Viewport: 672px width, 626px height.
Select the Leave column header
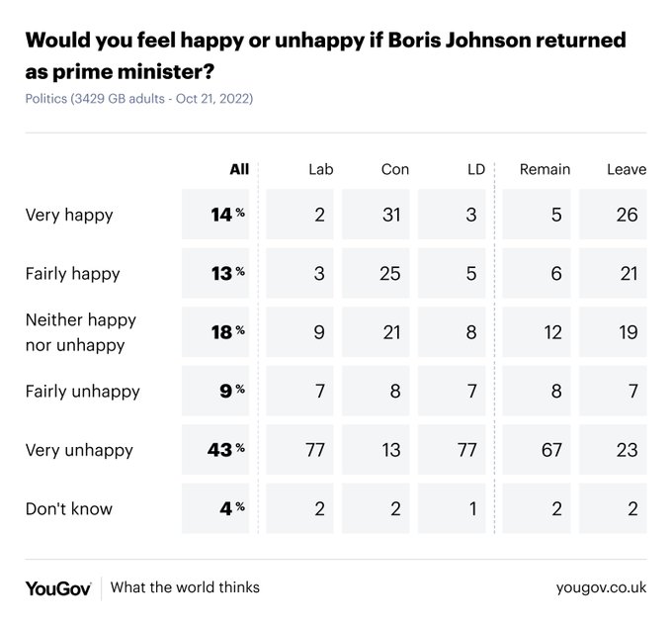[x=627, y=169]
